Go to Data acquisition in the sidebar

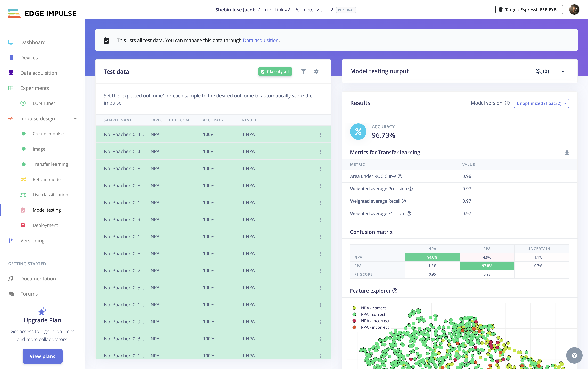(x=38, y=73)
